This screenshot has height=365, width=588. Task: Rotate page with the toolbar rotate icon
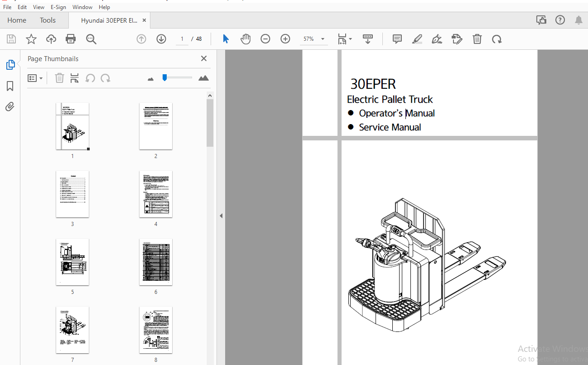tap(497, 39)
